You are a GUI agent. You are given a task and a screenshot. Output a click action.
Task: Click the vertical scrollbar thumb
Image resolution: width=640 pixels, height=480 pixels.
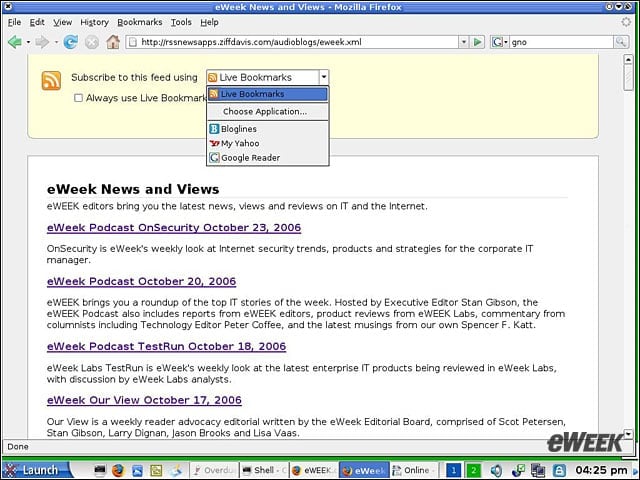pos(629,78)
